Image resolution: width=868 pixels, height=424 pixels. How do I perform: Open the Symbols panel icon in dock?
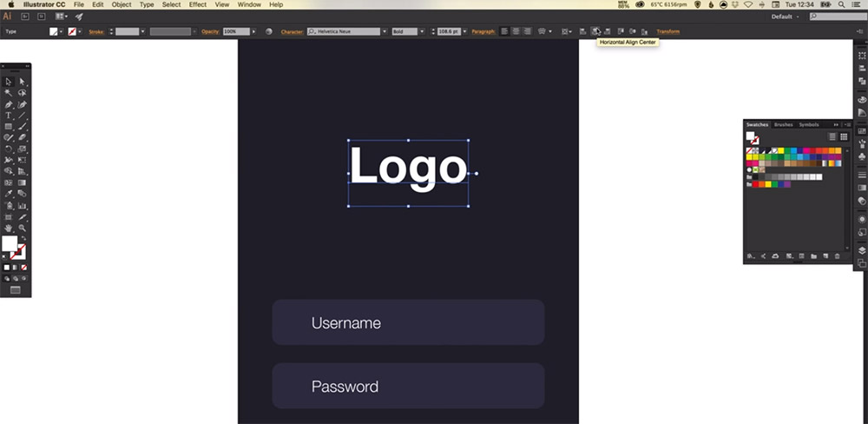[x=862, y=157]
